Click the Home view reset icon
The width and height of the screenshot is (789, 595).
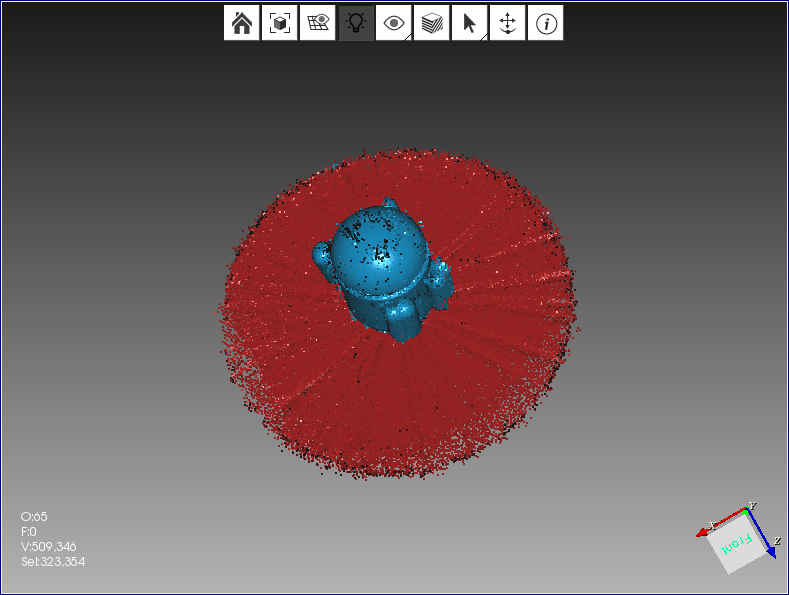pos(242,23)
